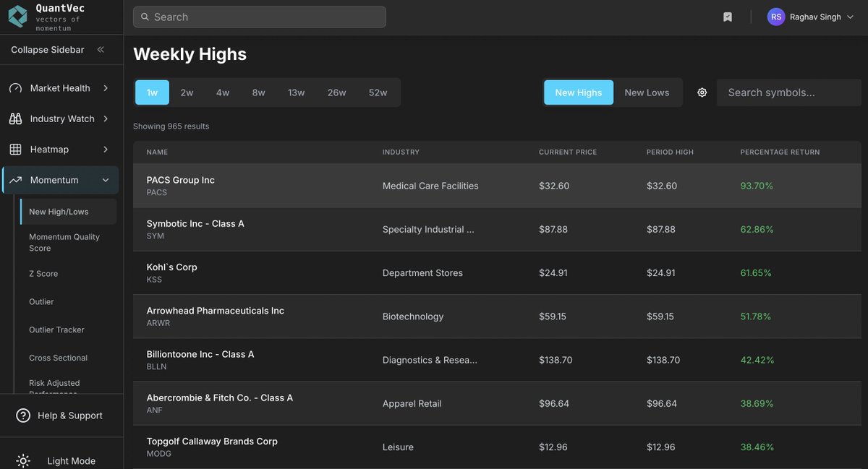The image size is (868, 469).
Task: Sort by the Percentage Return column header
Action: pyautogui.click(x=780, y=152)
